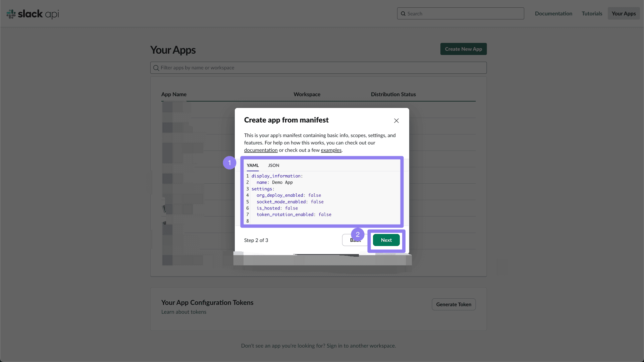Open the documentation link in the manifest dialog
This screenshot has height=362, width=644.
261,150
